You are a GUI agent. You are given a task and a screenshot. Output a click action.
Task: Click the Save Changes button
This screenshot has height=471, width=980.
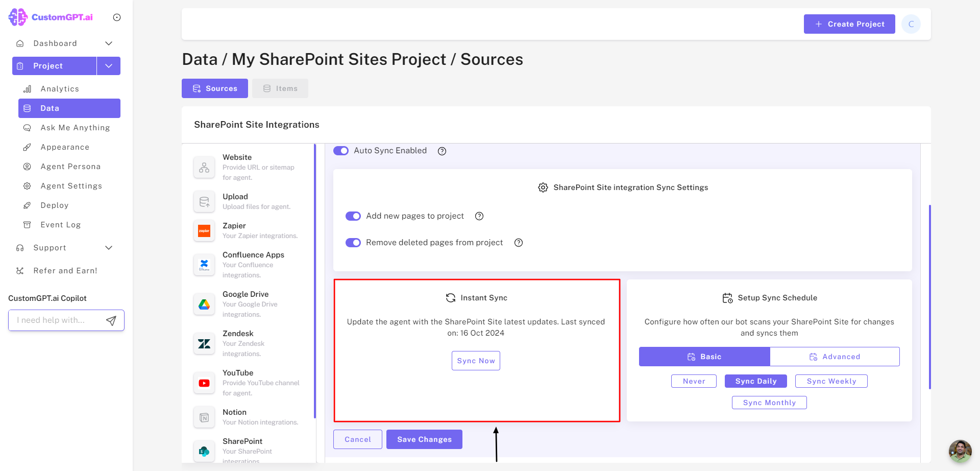pos(424,439)
